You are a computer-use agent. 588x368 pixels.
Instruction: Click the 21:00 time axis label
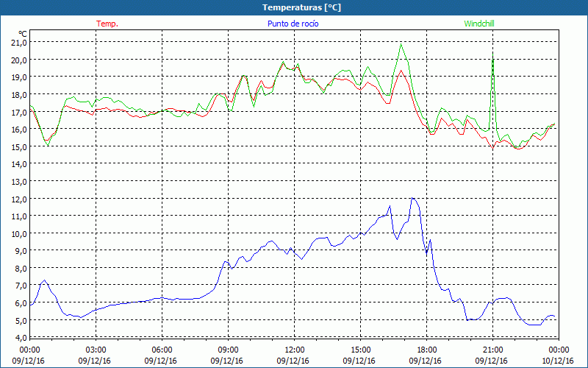click(x=492, y=350)
